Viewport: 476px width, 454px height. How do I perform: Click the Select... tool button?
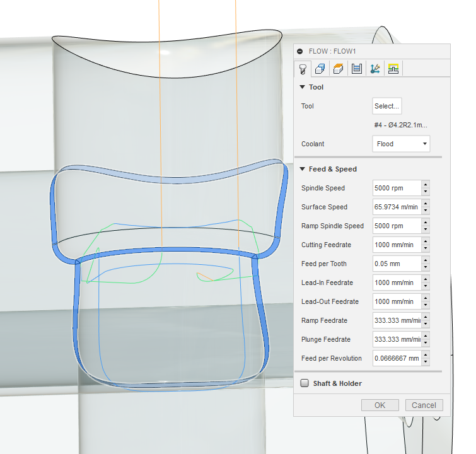pos(386,106)
